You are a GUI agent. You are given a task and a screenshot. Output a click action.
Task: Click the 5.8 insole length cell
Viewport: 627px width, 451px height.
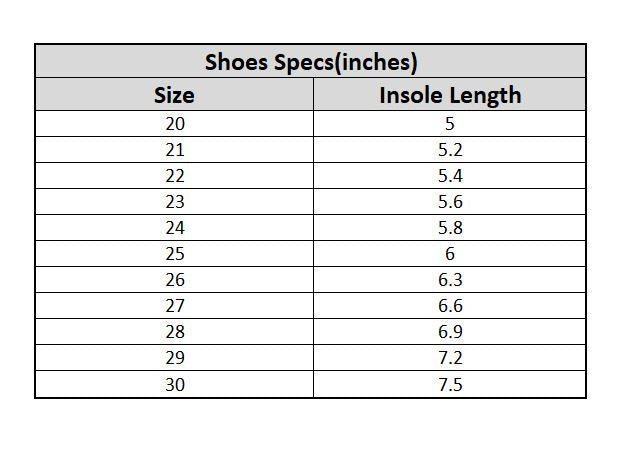click(450, 228)
